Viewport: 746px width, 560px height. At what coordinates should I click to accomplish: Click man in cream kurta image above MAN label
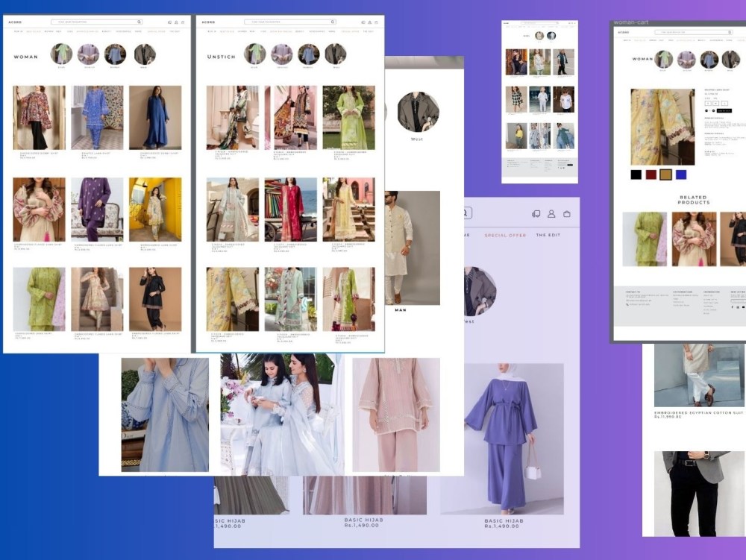pos(412,248)
